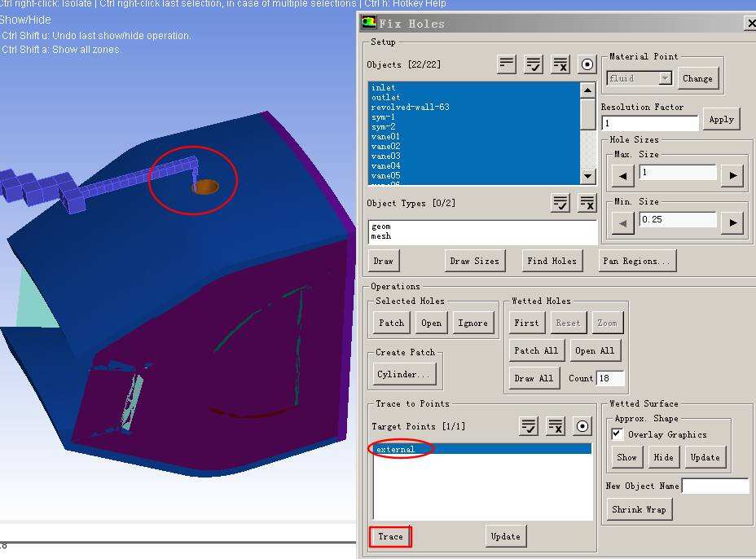Viewport: 756px width, 559px height.
Task: Select all objects using the check-list icon
Action: coord(534,64)
